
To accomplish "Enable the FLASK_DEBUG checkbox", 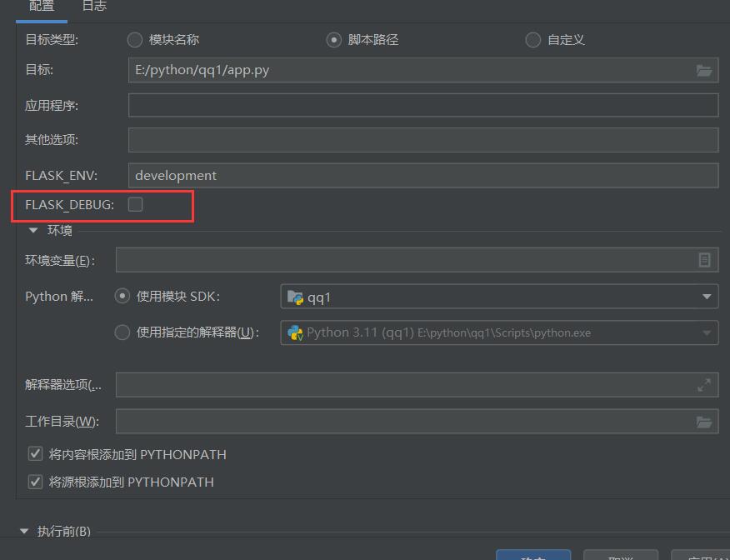I will tap(135, 203).
